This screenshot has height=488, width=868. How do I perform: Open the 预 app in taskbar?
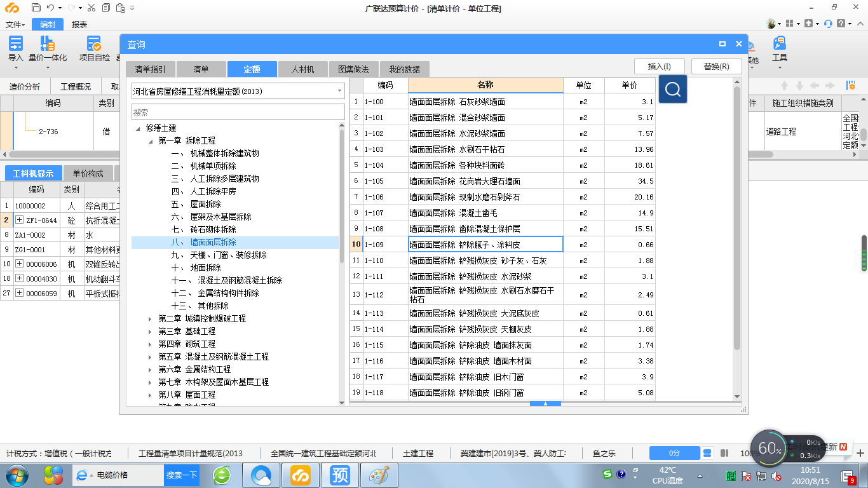(340, 475)
